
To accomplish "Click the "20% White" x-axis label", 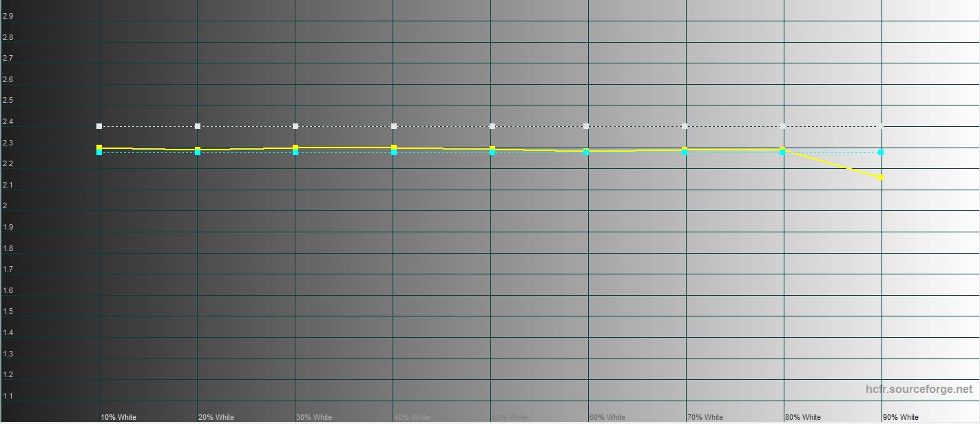I will tap(216, 417).
